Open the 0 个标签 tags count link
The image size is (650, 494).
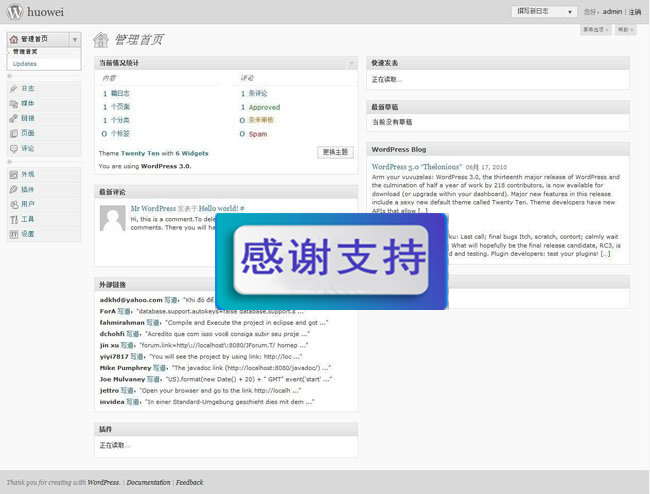click(116, 134)
